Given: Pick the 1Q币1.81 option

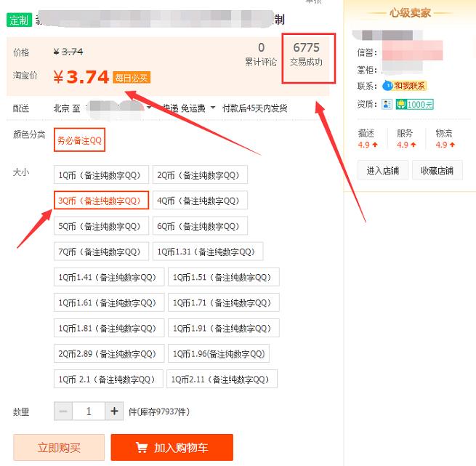Looking at the screenshot, I should point(109,328).
